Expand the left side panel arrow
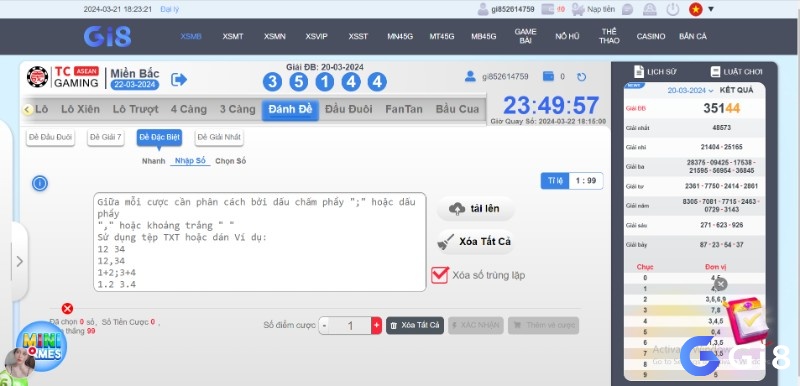Image resolution: width=800 pixels, height=386 pixels. tap(19, 262)
